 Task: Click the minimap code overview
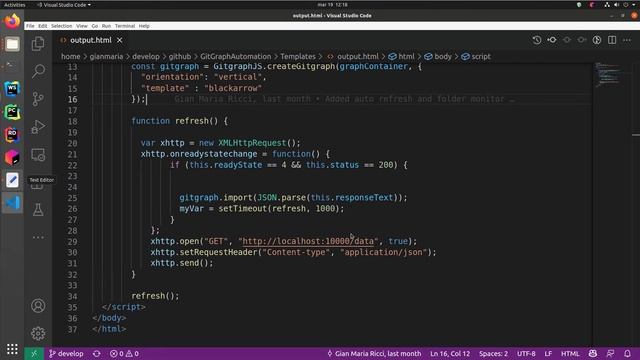[x=609, y=74]
